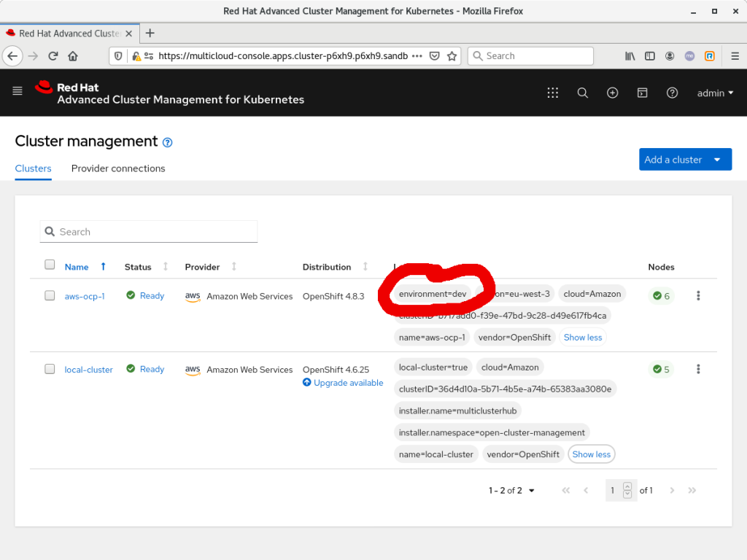Image resolution: width=747 pixels, height=560 pixels.
Task: Open the admin user dropdown
Action: pos(715,93)
